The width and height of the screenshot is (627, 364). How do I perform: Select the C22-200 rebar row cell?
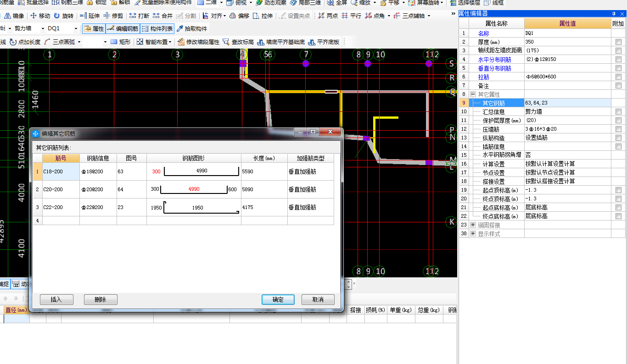click(x=61, y=207)
